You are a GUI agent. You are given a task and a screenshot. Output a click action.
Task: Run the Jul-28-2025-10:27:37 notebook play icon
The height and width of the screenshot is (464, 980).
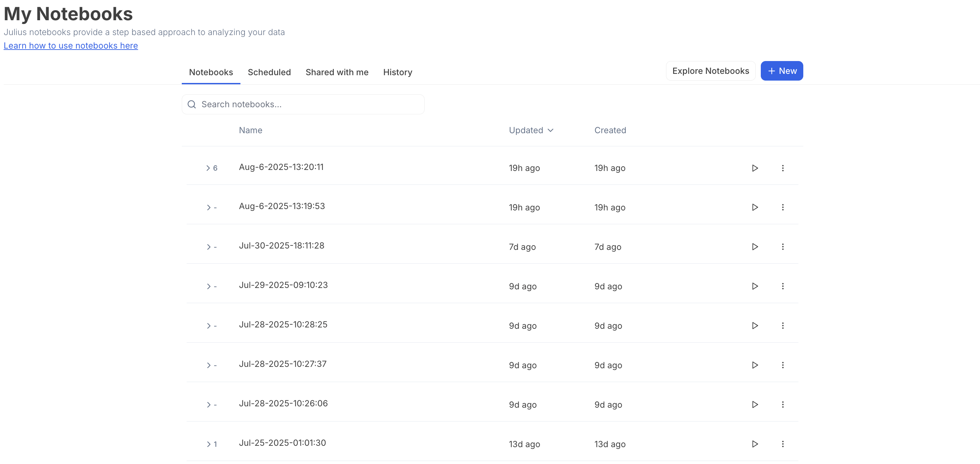pyautogui.click(x=755, y=365)
